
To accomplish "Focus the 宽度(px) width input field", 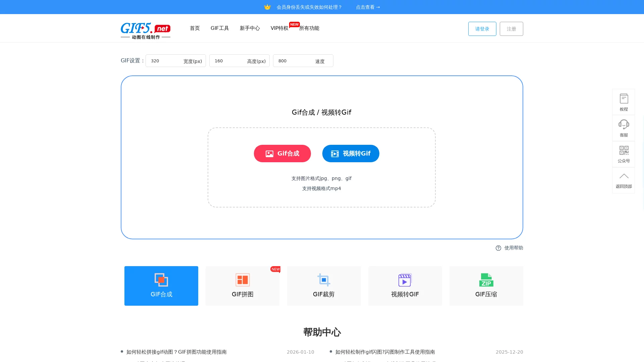I will pyautogui.click(x=165, y=61).
